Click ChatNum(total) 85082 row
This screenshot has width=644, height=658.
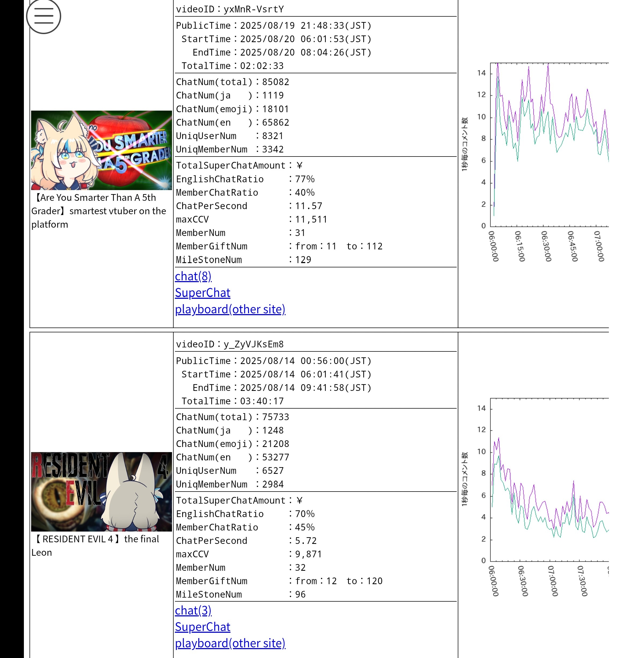pos(232,82)
